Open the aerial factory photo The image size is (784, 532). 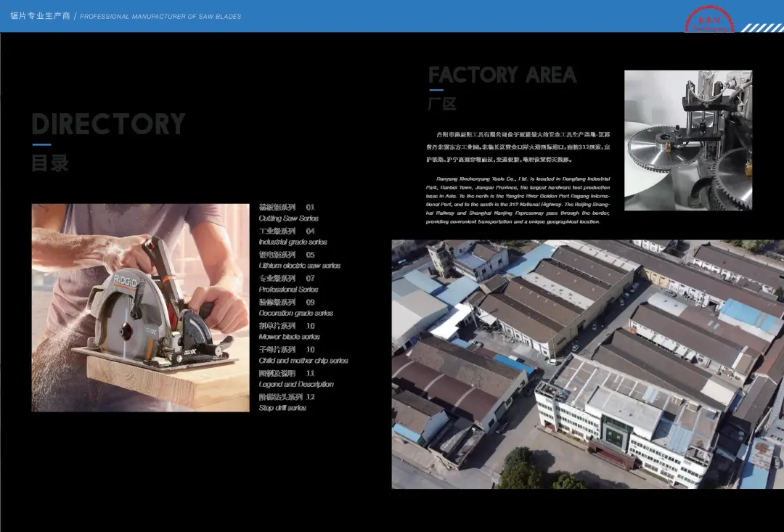pyautogui.click(x=587, y=364)
